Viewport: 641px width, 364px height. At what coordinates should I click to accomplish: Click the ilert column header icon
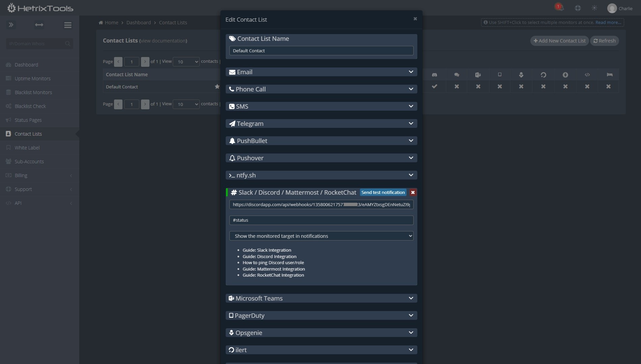[543, 75]
